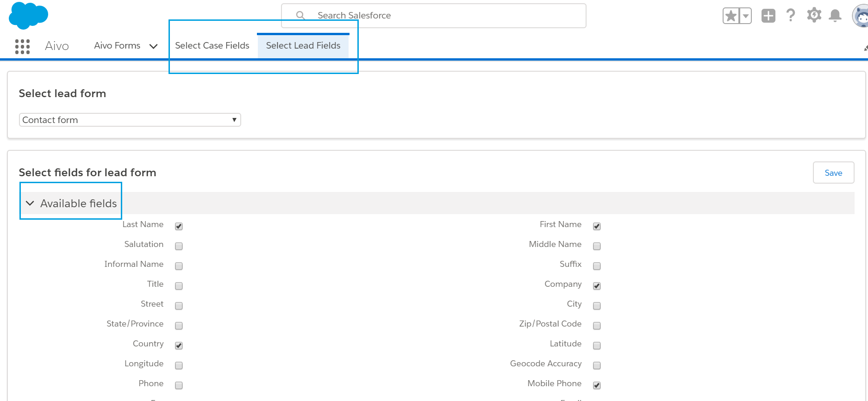Uncheck the Mobile Phone checkbox

(597, 385)
